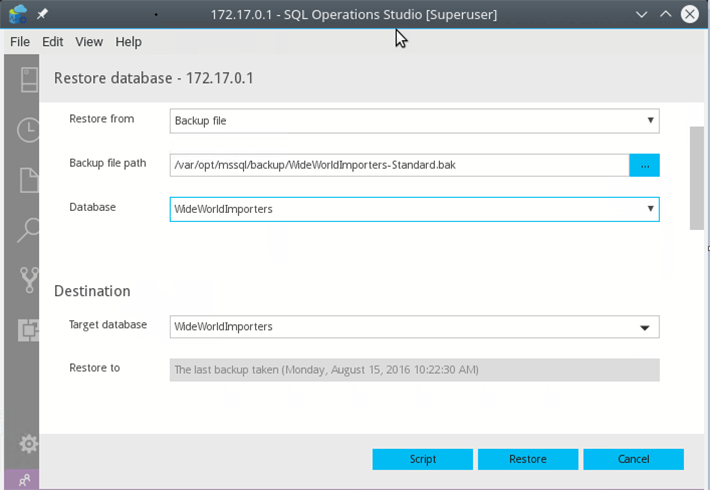This screenshot has width=710, height=490.
Task: Click the pin icon in the title bar
Action: point(42,15)
